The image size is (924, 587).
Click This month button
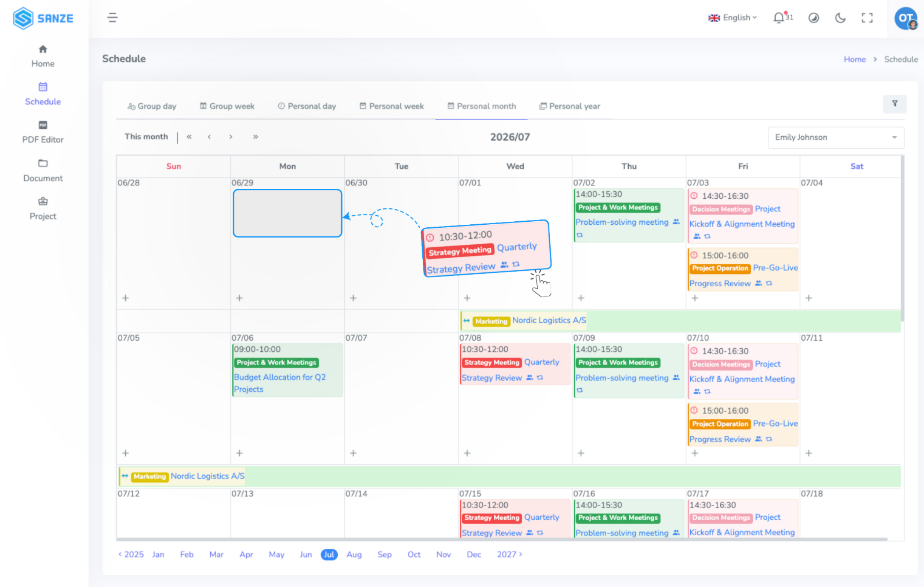pyautogui.click(x=146, y=137)
